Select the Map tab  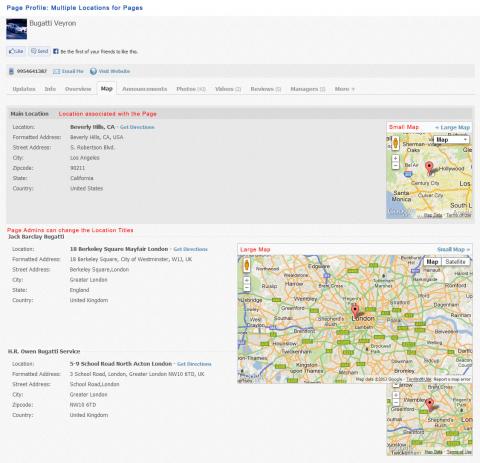tap(107, 88)
